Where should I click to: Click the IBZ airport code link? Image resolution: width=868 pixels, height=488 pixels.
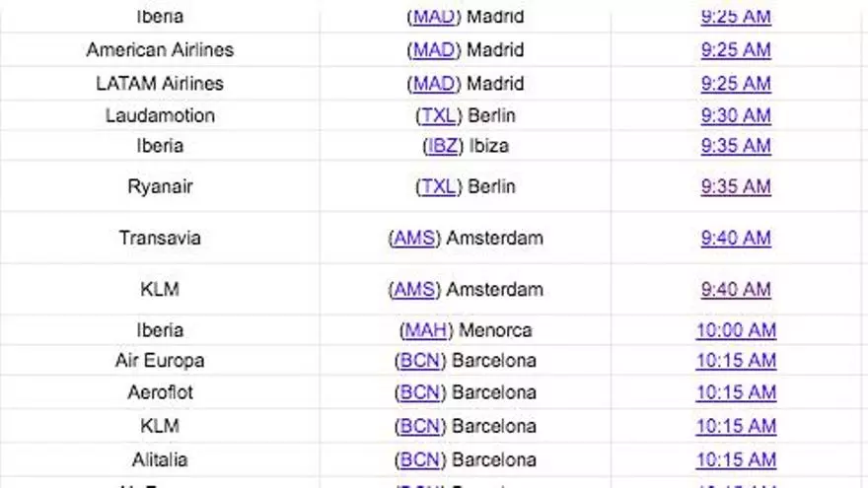pyautogui.click(x=441, y=146)
